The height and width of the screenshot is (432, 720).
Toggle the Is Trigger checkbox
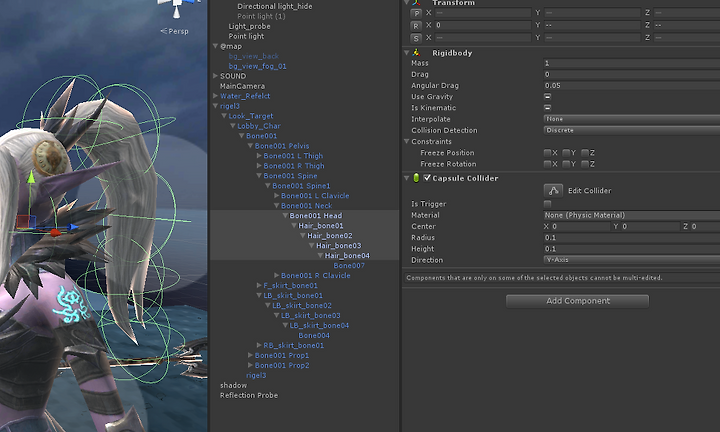point(547,203)
